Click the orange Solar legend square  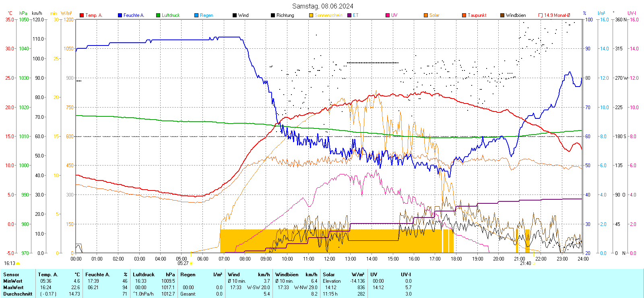click(426, 15)
